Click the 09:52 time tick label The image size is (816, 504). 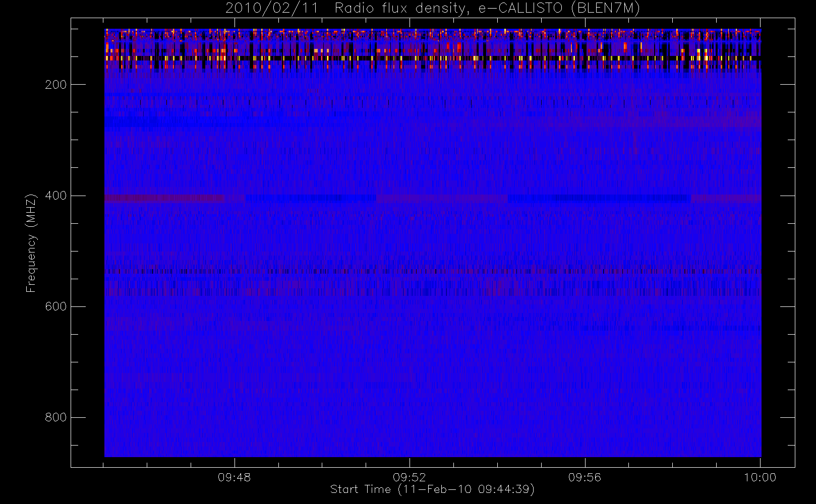click(410, 477)
